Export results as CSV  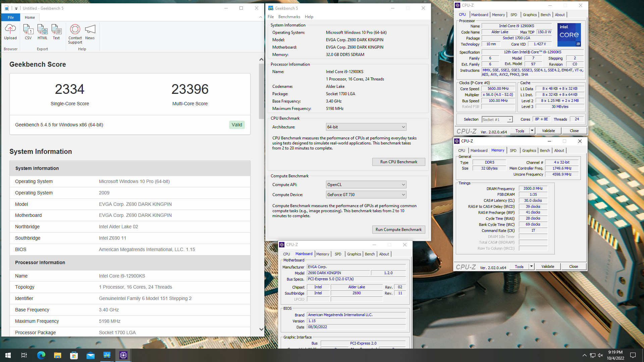coord(28,32)
